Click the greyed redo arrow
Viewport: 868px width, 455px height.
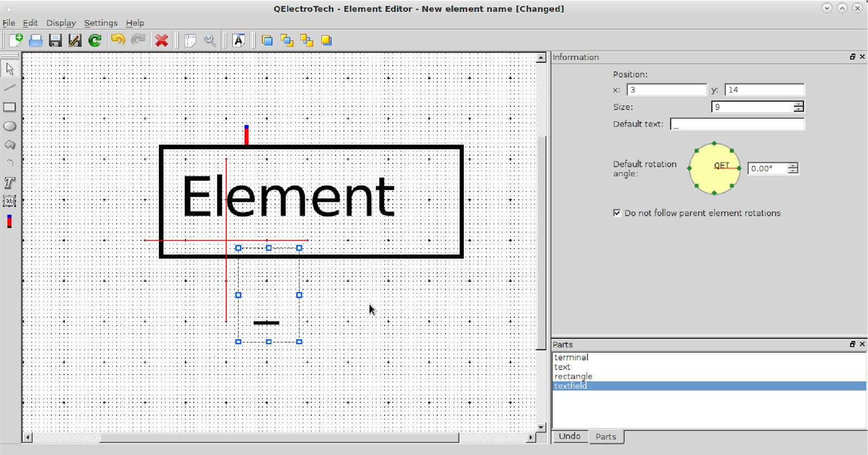pyautogui.click(x=138, y=40)
